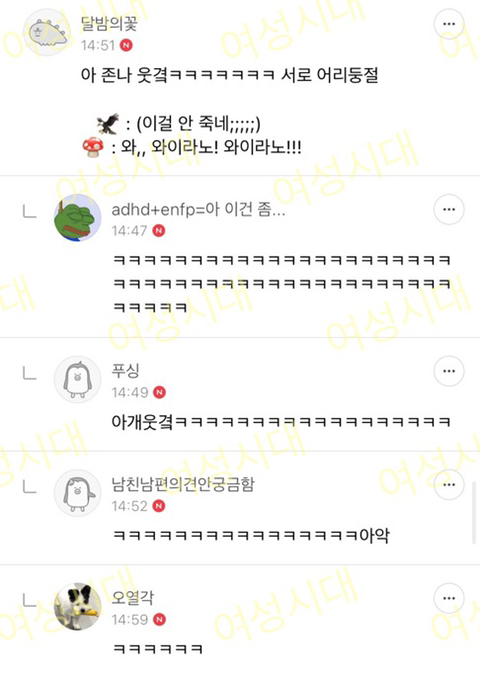The image size is (480, 678).
Task: Open 푸싱 username link
Action: click(x=125, y=371)
